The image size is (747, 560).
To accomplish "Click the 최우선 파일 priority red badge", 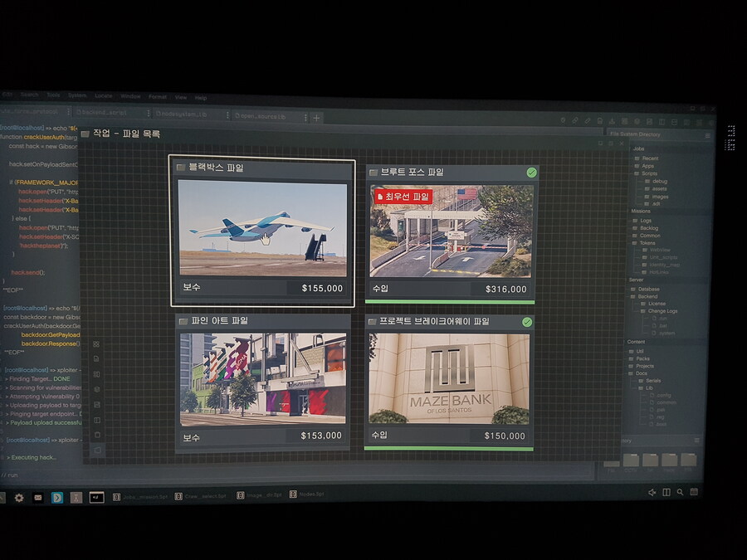I will pyautogui.click(x=403, y=197).
